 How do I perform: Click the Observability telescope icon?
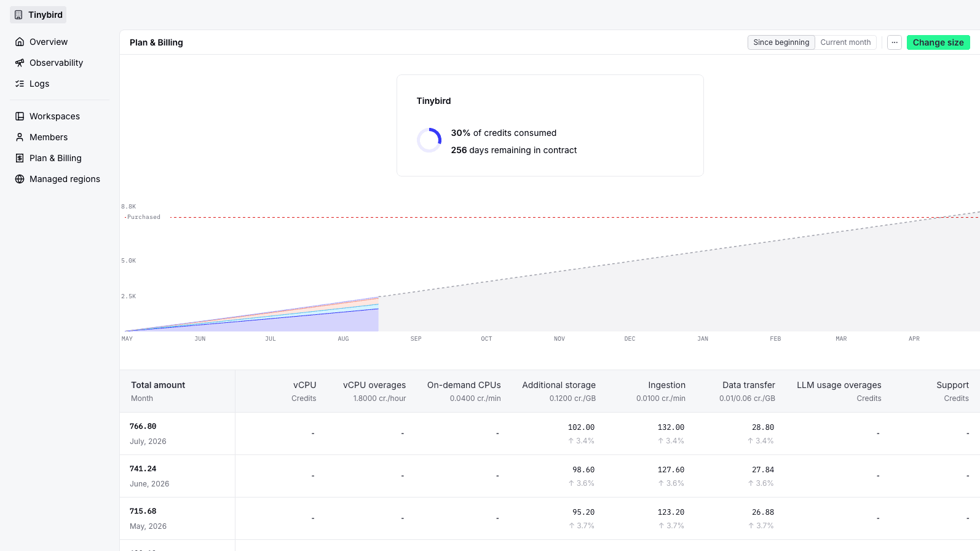click(20, 63)
